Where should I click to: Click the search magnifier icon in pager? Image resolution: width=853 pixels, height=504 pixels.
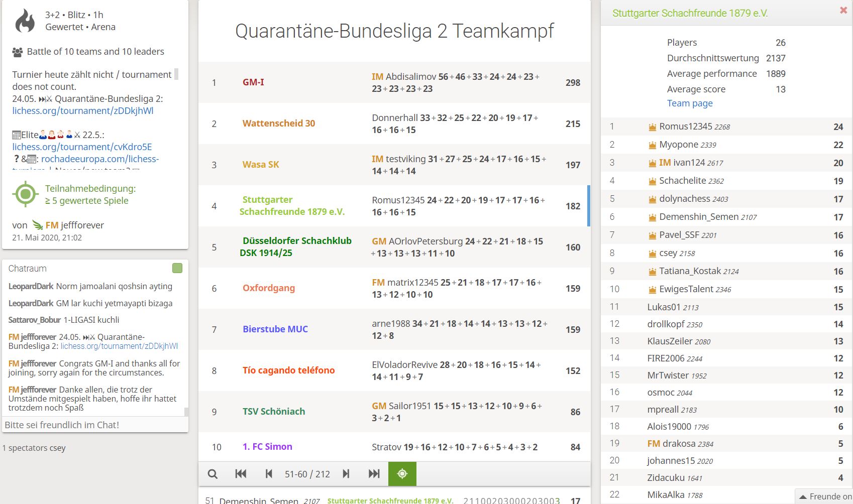tap(212, 474)
